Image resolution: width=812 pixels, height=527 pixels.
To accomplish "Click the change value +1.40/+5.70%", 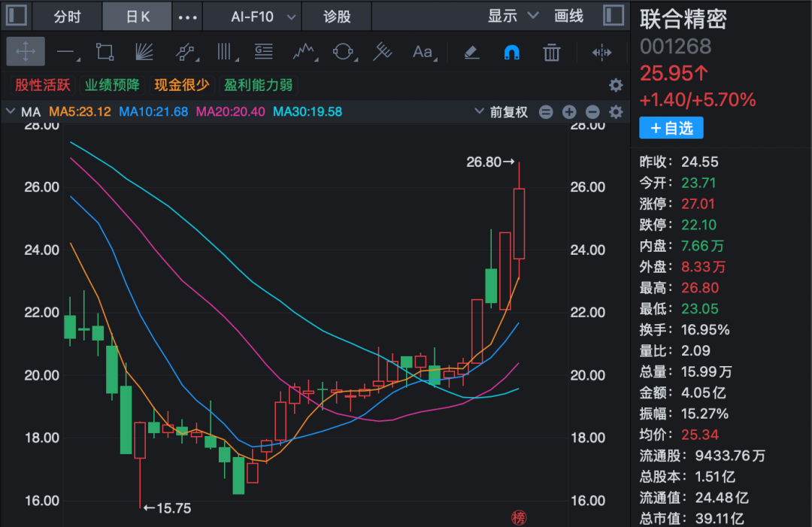I will (x=698, y=99).
